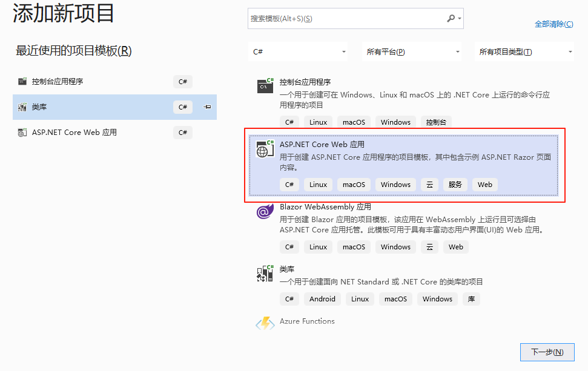Image resolution: width=588 pixels, height=371 pixels.
Task: Click the Web tag under Blazor template
Action: tap(455, 247)
